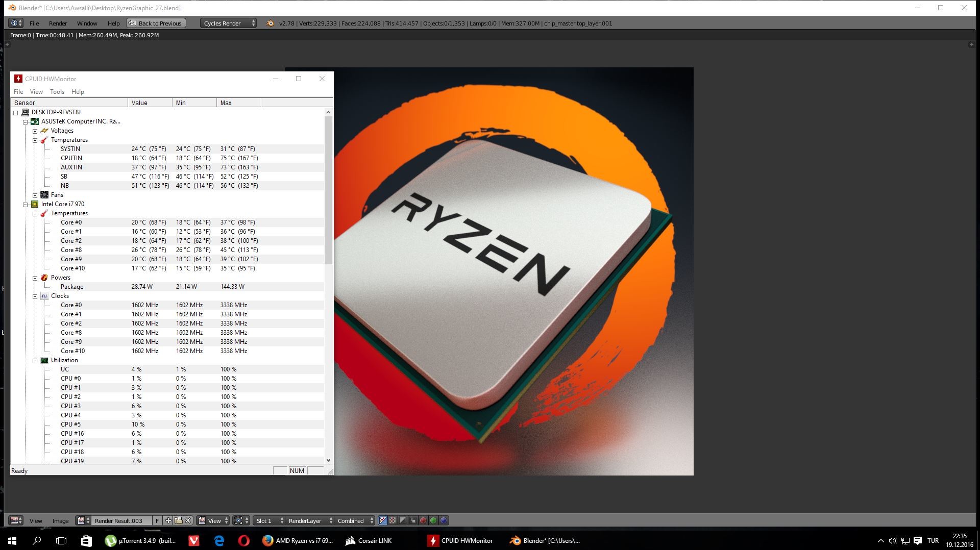The image size is (980, 550).
Task: Collapse ASUSTeK Computer INC. node
Action: (x=25, y=122)
